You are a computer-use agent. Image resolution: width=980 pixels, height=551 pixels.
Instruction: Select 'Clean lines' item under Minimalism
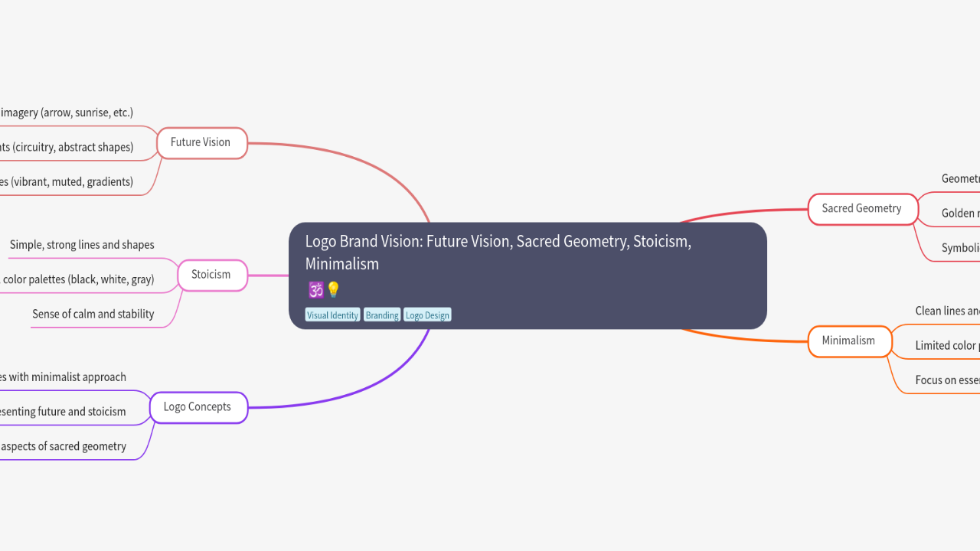click(x=948, y=311)
